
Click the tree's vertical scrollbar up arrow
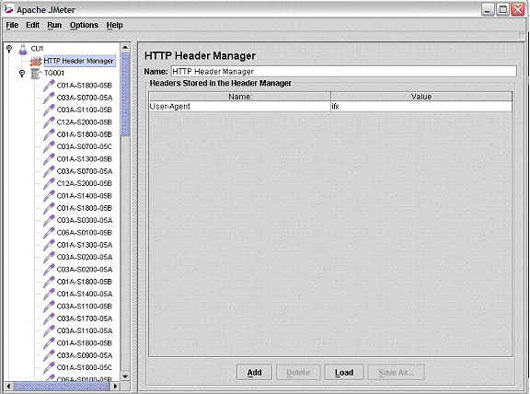(x=125, y=48)
